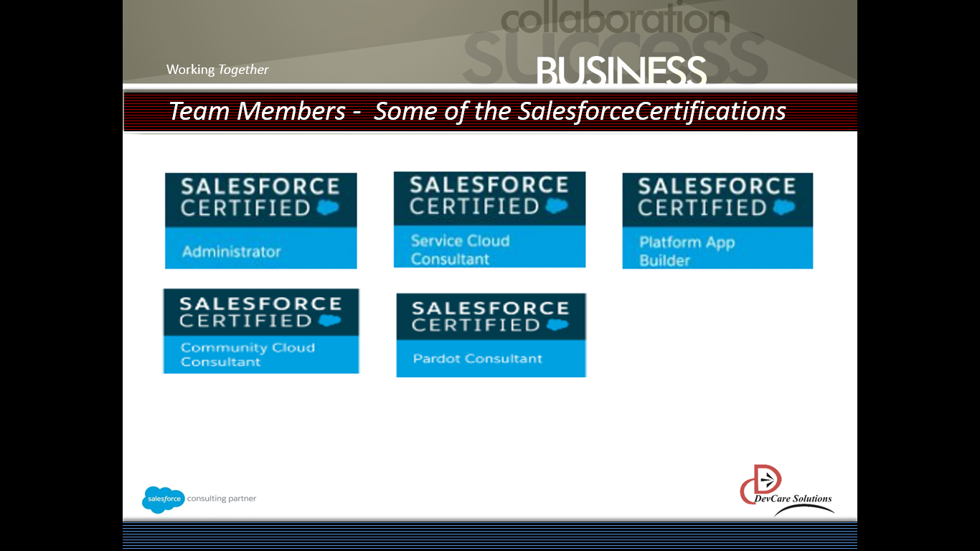
Task: Select the Pardot Consultant certification badge
Action: [x=491, y=335]
